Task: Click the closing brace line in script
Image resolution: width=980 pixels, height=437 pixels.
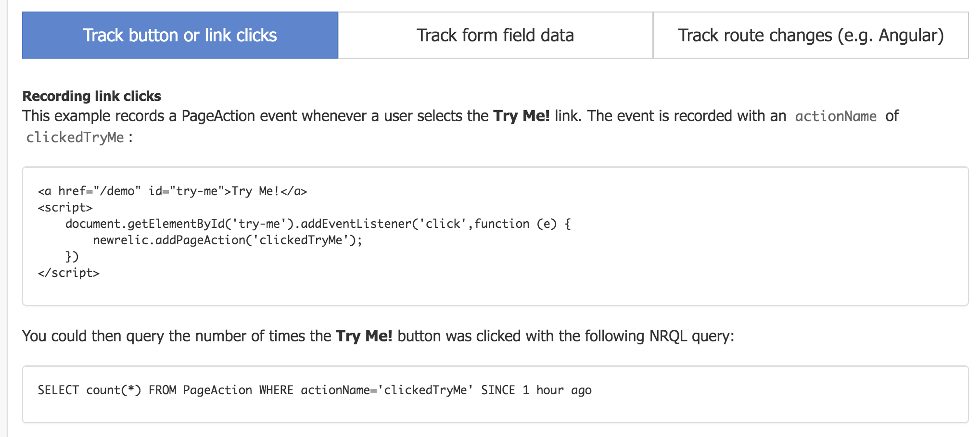Action: tap(72, 257)
